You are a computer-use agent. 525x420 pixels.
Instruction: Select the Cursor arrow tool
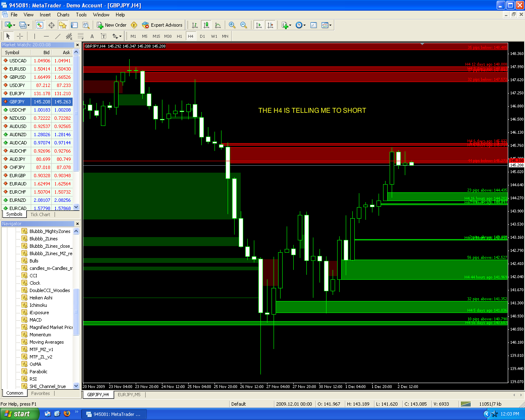pyautogui.click(x=8, y=36)
